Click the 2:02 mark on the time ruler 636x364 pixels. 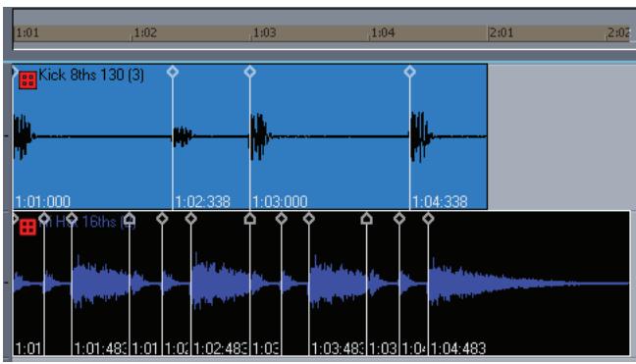pyautogui.click(x=618, y=32)
